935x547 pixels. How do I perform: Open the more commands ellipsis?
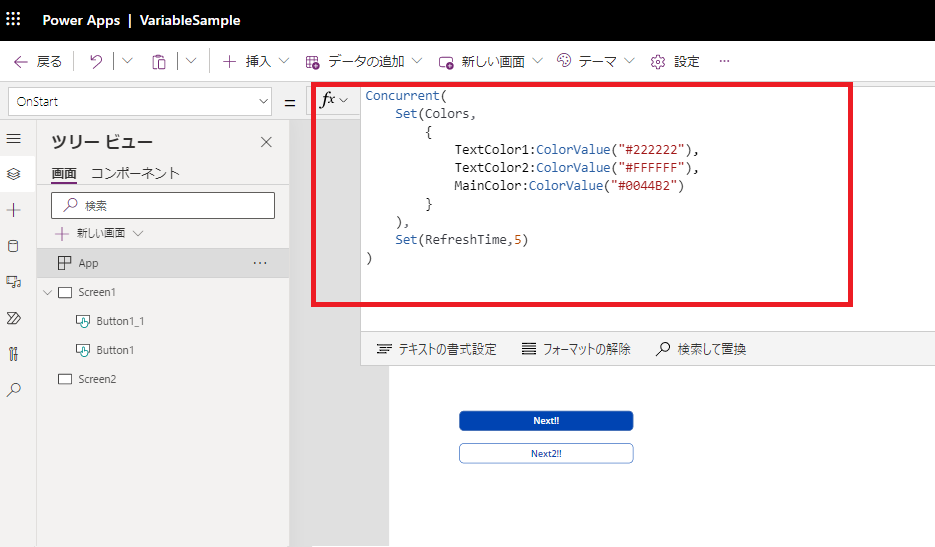(725, 61)
